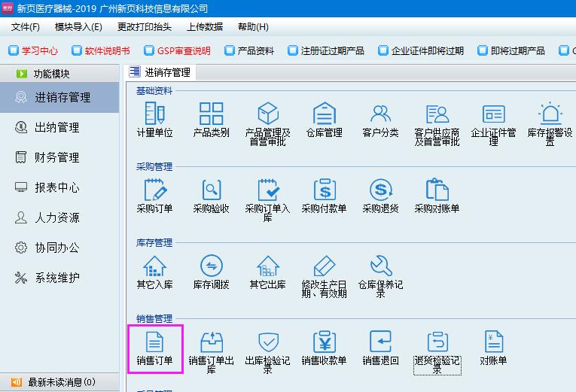Select 财务管理 in the sidebar
The image size is (576, 392).
[x=56, y=157]
